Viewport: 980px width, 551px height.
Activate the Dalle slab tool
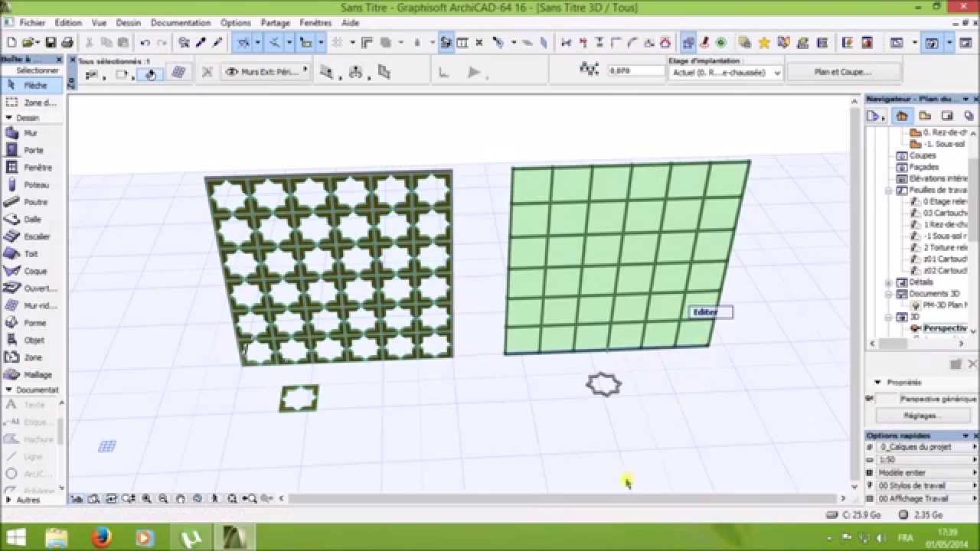point(31,219)
